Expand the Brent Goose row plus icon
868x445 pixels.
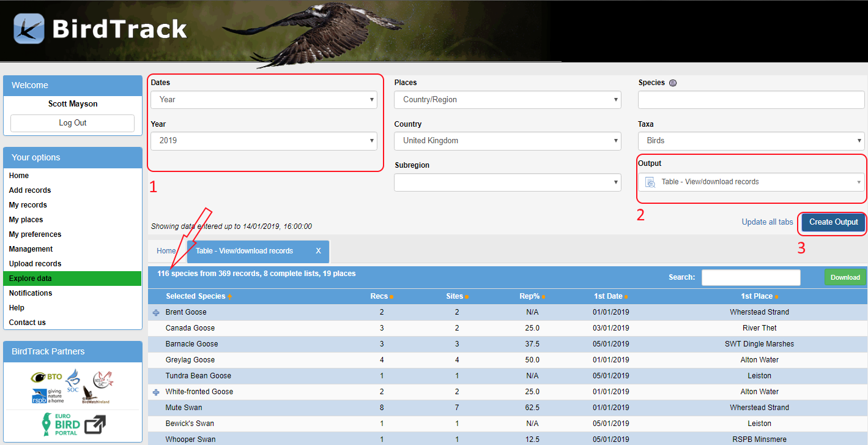(156, 313)
